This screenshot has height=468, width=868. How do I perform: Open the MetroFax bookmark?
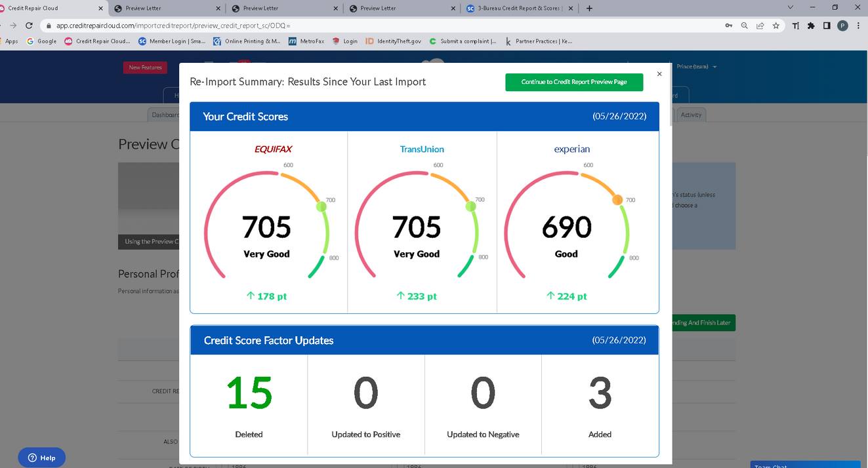coord(306,41)
